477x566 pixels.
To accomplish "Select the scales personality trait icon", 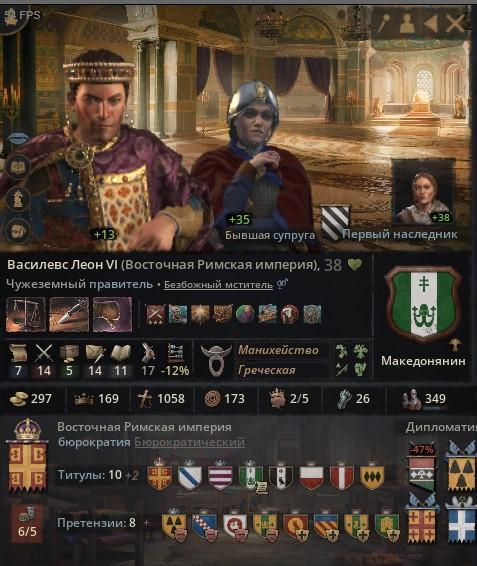I will tap(26, 314).
